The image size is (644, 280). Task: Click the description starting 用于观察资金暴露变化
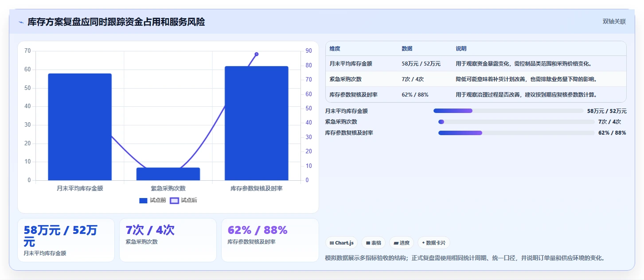point(523,64)
